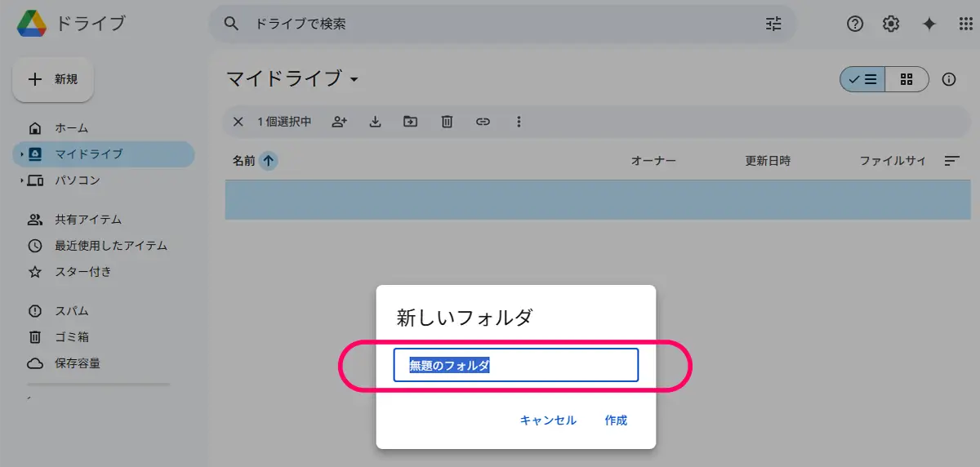Click the copy link icon

tap(483, 122)
